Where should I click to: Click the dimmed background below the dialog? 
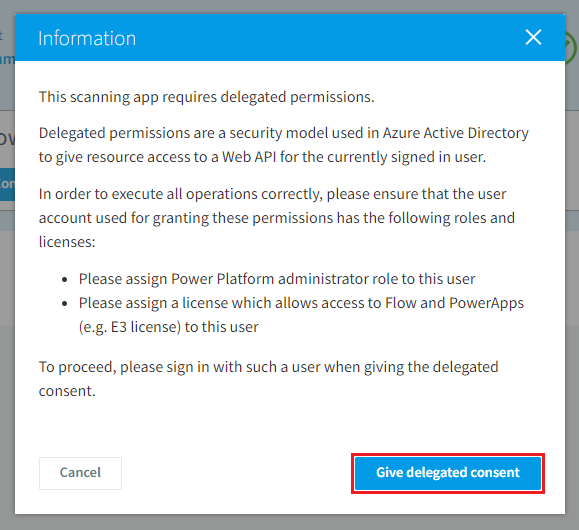(x=290, y=522)
